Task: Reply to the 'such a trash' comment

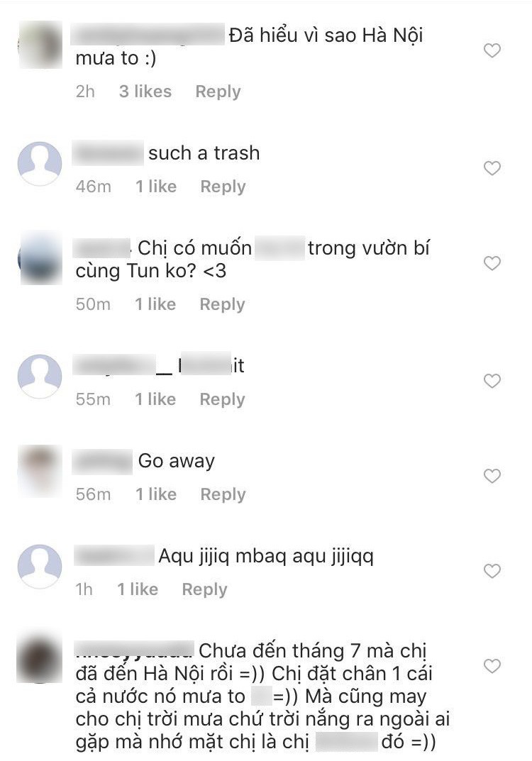Action: 223,187
